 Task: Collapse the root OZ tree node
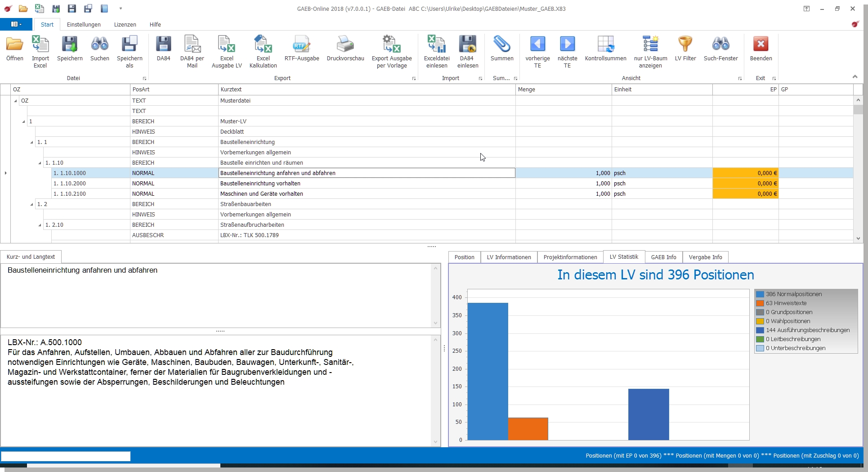(x=16, y=101)
